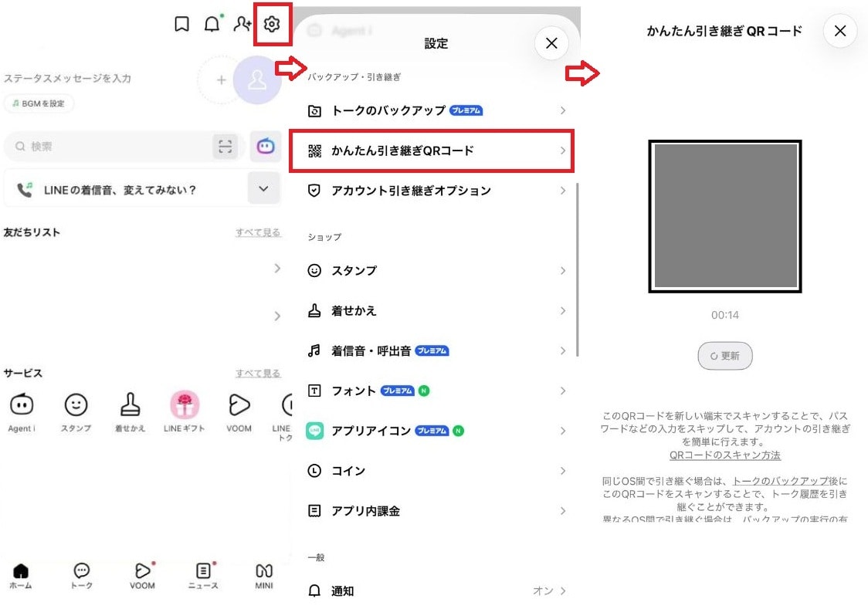Switch to VOOM bottom tab
868x609 pixels.
tap(142, 576)
